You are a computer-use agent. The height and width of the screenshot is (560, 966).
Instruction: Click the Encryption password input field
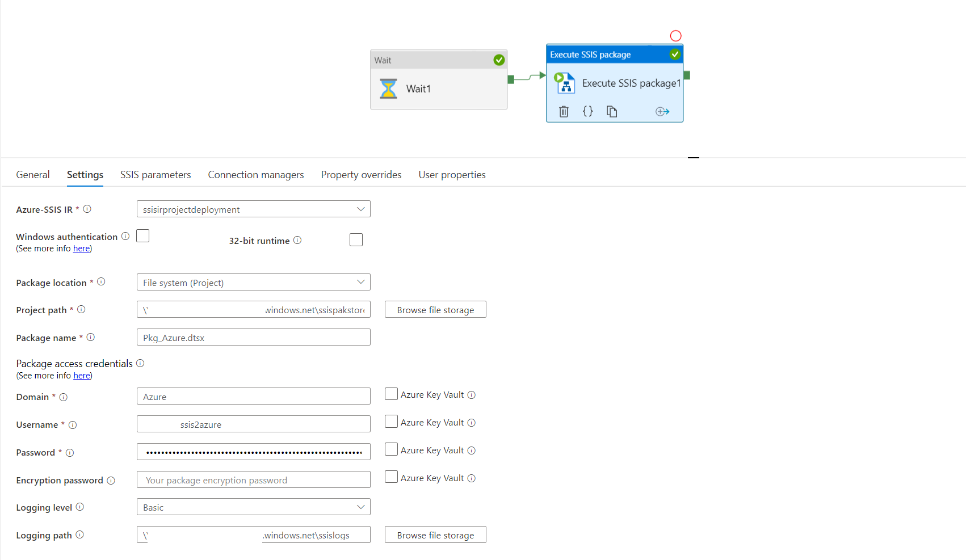click(x=254, y=479)
